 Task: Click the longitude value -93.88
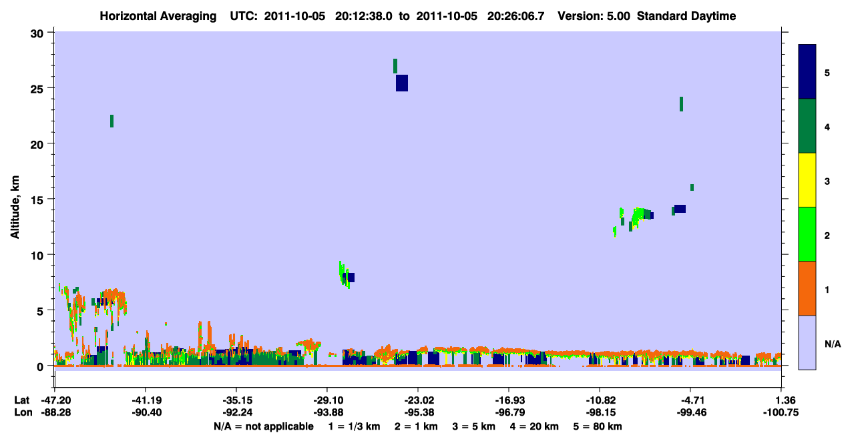(327, 413)
